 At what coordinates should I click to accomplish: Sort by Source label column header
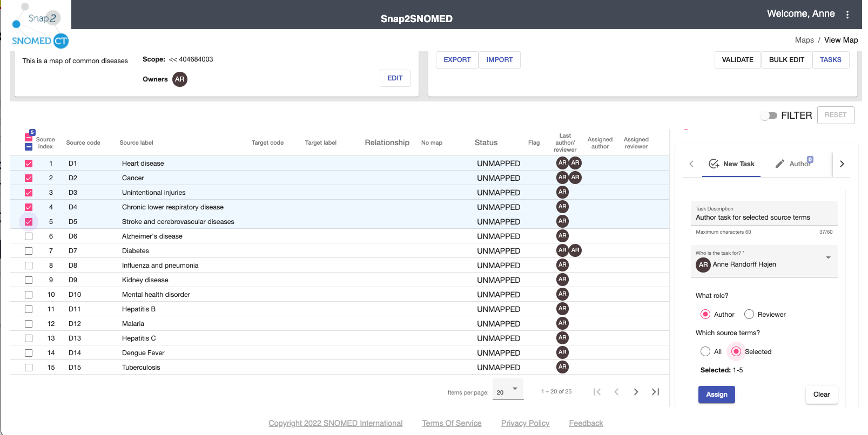point(136,143)
